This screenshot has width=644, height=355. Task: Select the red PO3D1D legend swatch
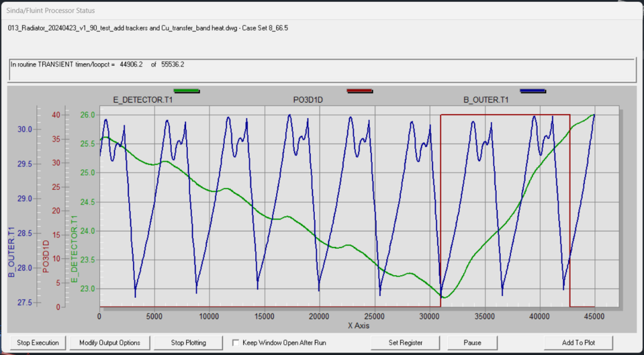[360, 91]
